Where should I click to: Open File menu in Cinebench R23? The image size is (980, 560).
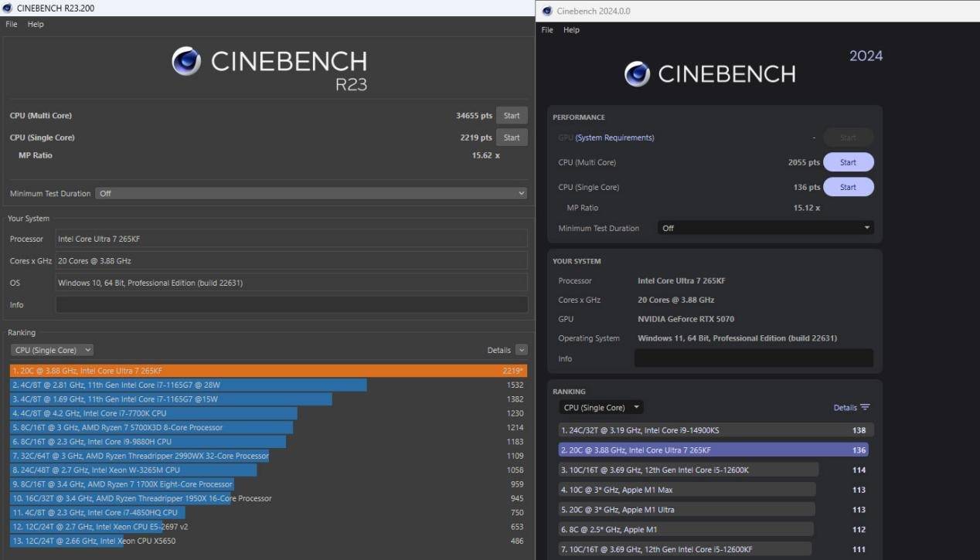[12, 25]
